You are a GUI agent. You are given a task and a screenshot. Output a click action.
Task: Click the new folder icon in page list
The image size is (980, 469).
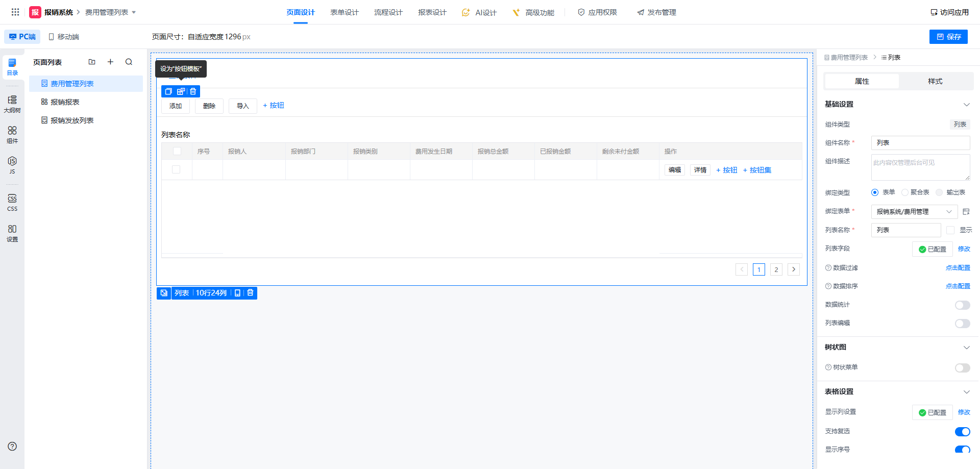(x=92, y=62)
